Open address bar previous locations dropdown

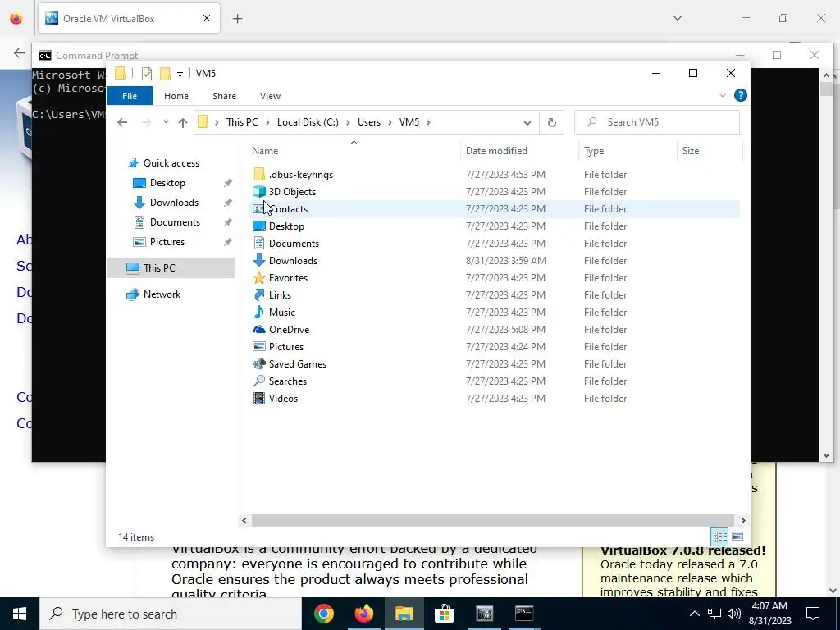(527, 123)
